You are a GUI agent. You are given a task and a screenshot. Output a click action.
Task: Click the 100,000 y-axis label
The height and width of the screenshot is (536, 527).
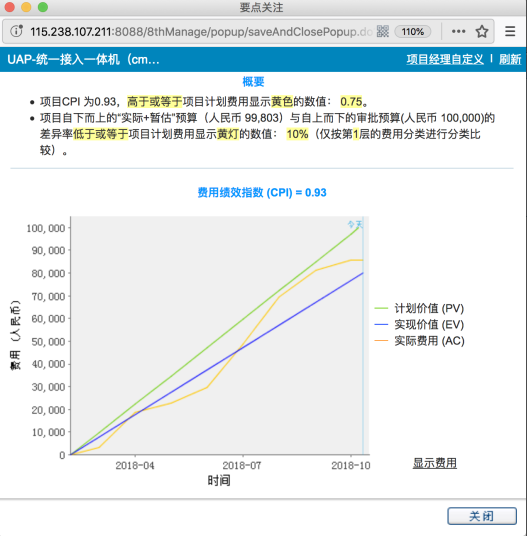pos(46,228)
